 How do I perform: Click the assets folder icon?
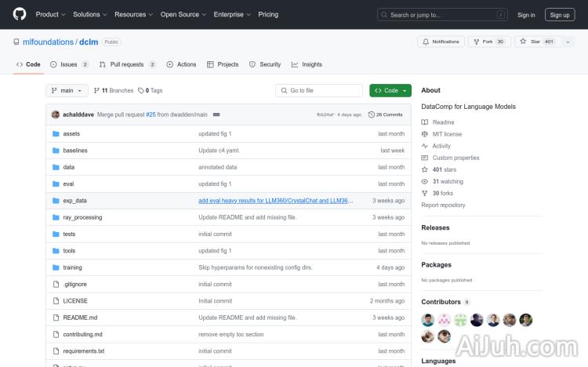[56, 134]
